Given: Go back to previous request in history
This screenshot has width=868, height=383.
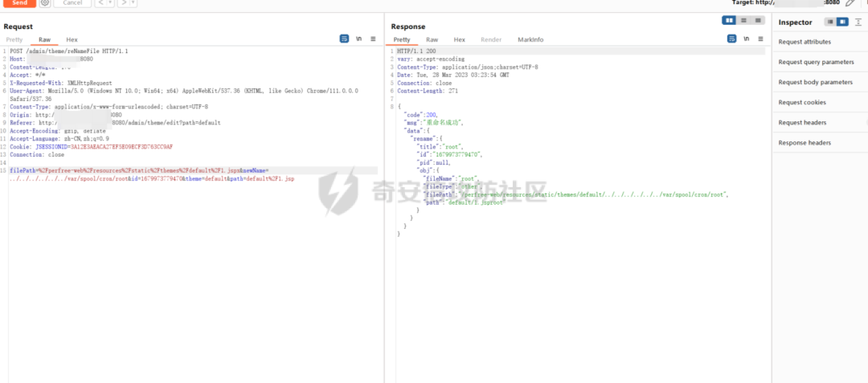Looking at the screenshot, I should coord(100,2).
